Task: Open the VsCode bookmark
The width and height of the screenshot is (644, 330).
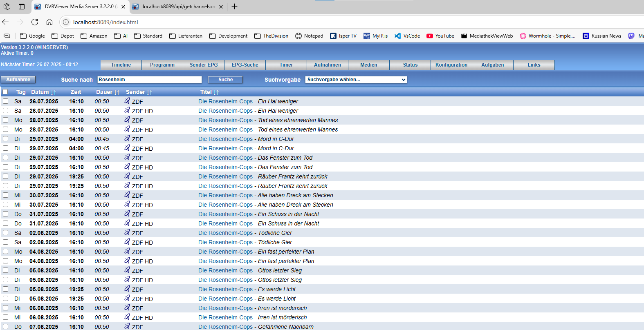Action: coord(407,36)
